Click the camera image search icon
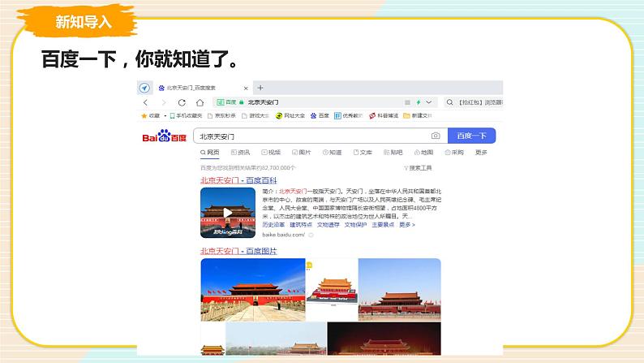 [436, 136]
